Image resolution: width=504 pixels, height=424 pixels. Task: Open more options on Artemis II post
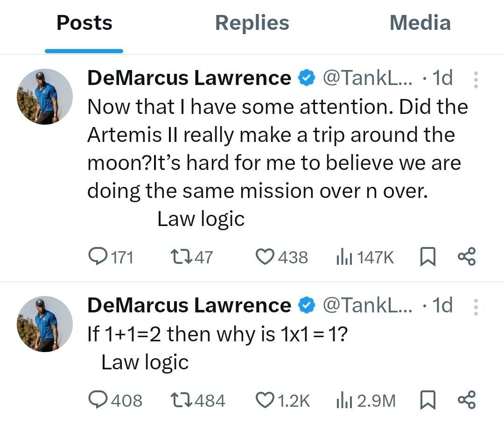(x=476, y=80)
